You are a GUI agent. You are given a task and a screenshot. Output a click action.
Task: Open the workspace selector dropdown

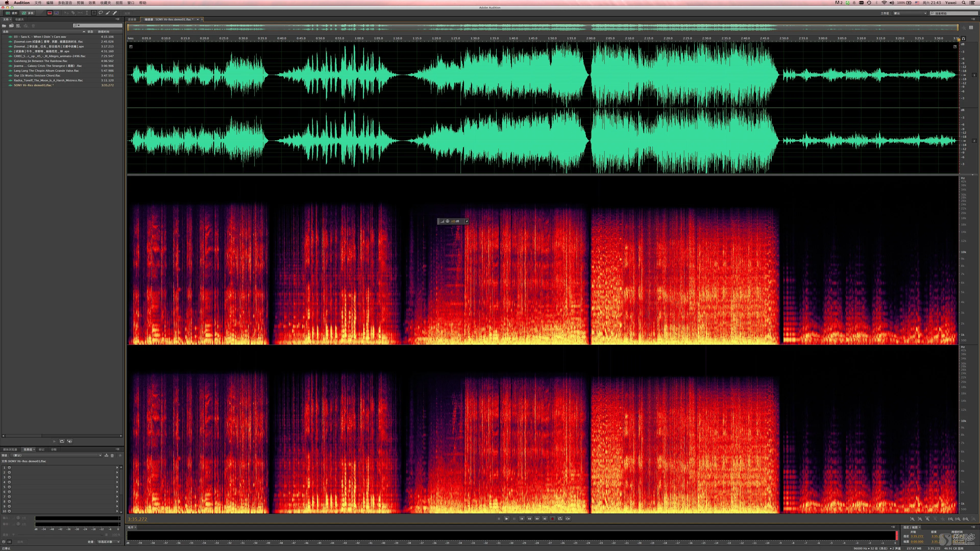(x=910, y=13)
